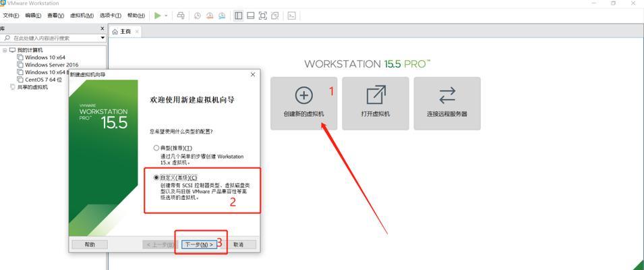Image resolution: width=644 pixels, height=270 pixels.
Task: Click the console view toolbar icon
Action: tap(291, 16)
